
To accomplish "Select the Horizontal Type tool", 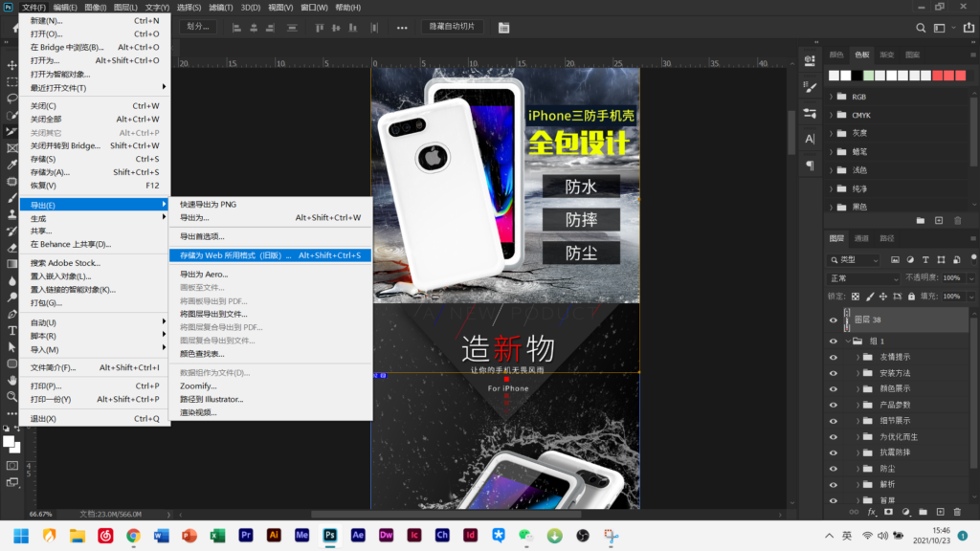I will (x=11, y=330).
